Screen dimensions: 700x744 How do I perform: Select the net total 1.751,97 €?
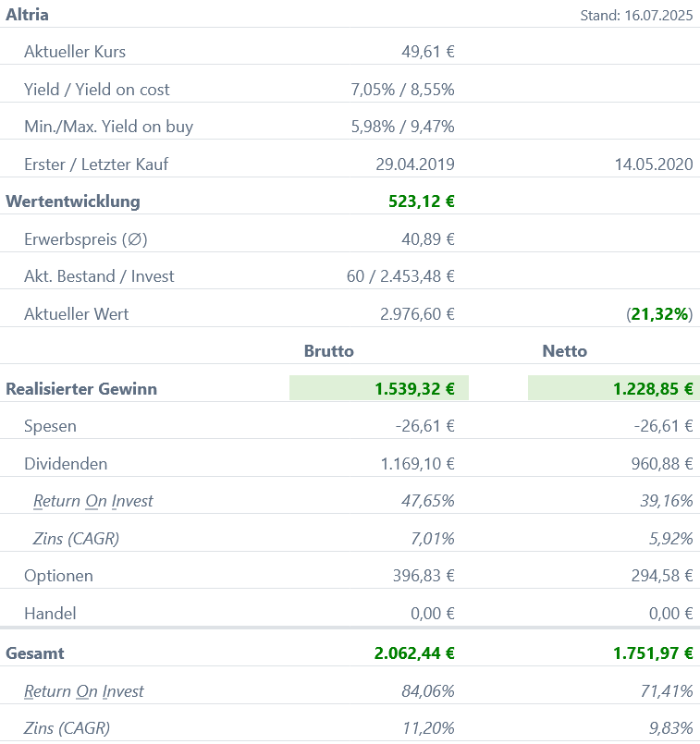click(653, 653)
